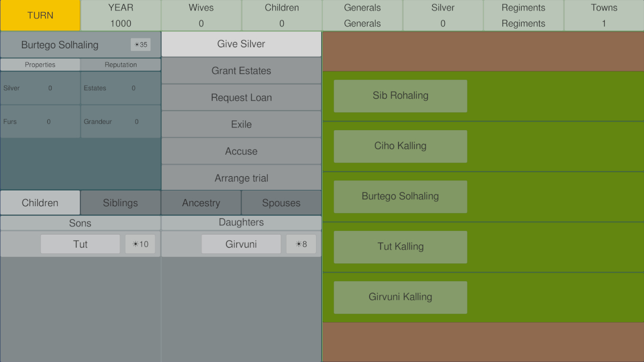Open the Siblings family tab

[x=121, y=203]
